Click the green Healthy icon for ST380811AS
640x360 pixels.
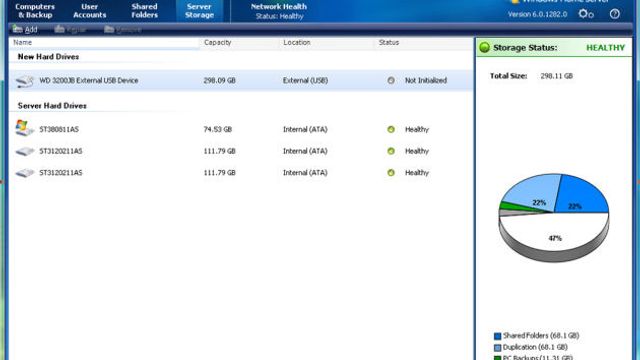[x=391, y=129]
